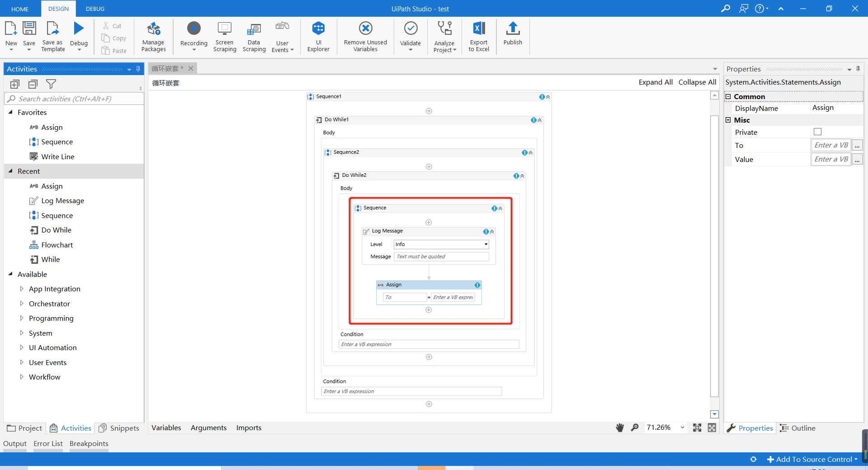Toggle the overview minimap icon
The image size is (868, 470).
712,427
